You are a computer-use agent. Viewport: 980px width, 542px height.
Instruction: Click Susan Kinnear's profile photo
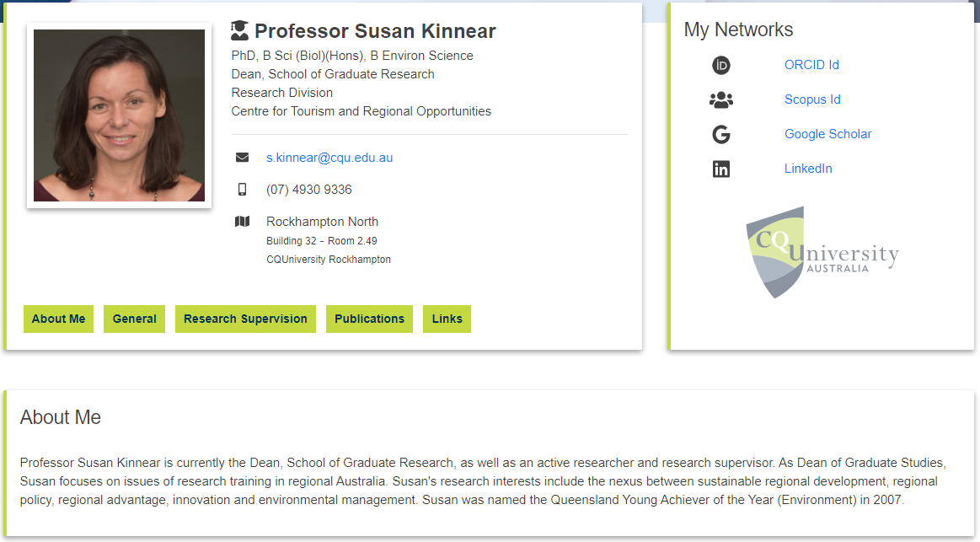point(119,115)
